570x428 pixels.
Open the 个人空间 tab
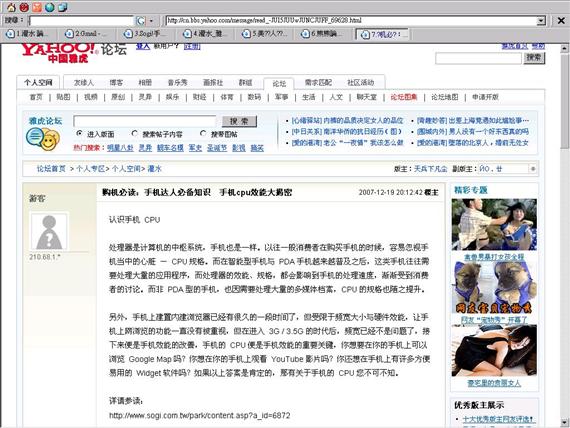(38, 83)
